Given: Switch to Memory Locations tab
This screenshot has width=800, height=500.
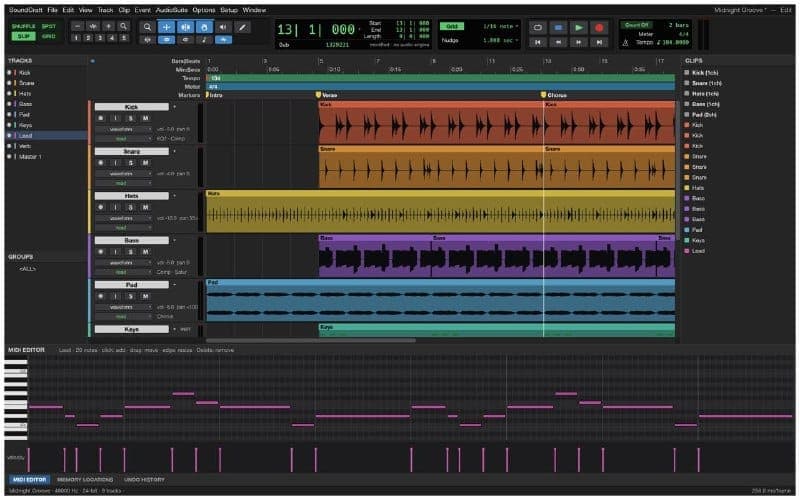Looking at the screenshot, I should click(x=85, y=480).
